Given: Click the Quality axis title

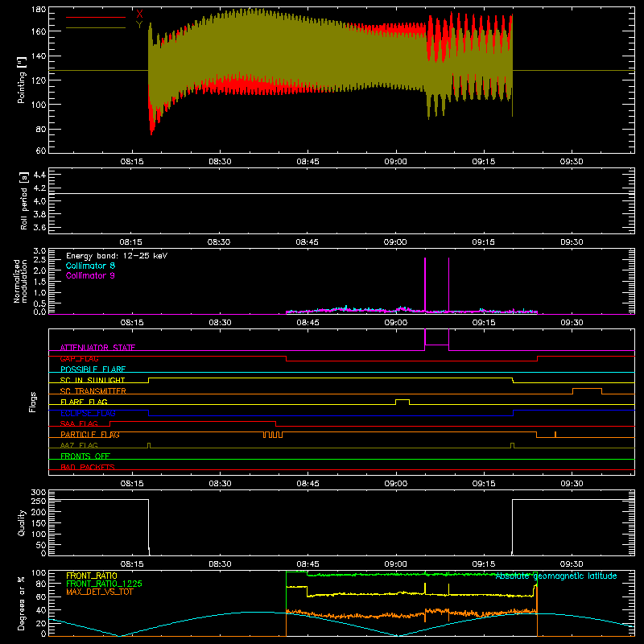Looking at the screenshot, I should pyautogui.click(x=22, y=522).
